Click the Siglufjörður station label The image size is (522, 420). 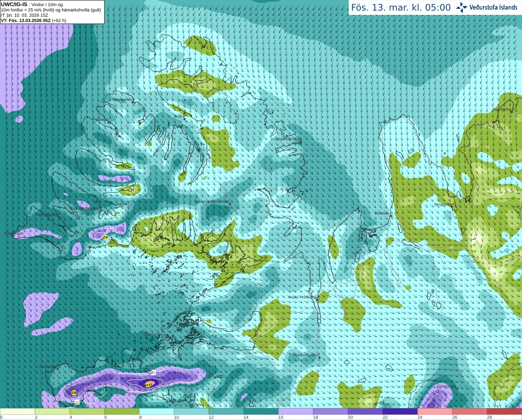coord(502,109)
